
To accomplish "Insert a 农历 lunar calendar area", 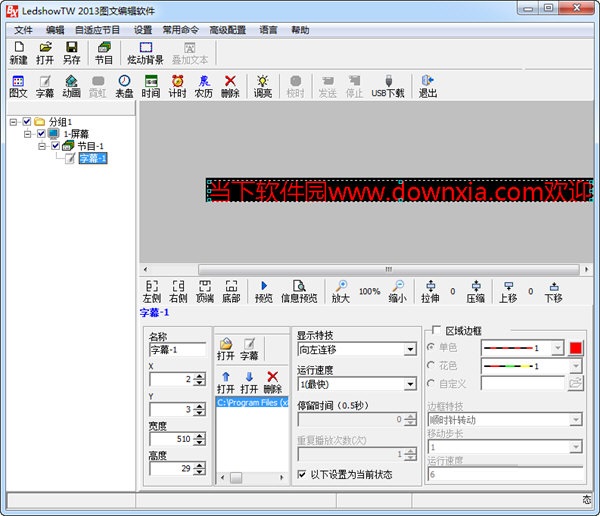I will (x=204, y=87).
